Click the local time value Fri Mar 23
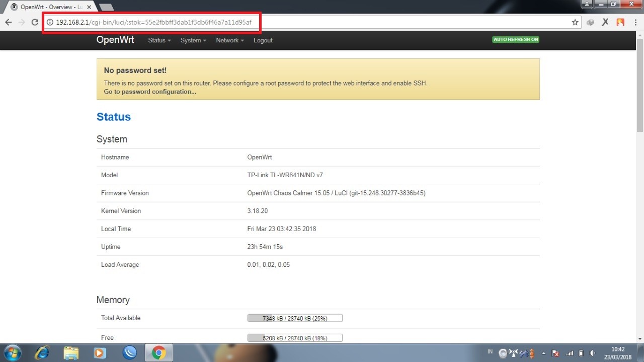The height and width of the screenshot is (362, 644). pos(282,229)
